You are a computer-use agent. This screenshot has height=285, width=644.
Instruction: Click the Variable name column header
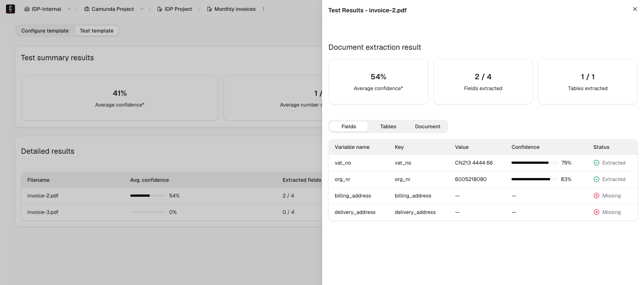[352, 147]
